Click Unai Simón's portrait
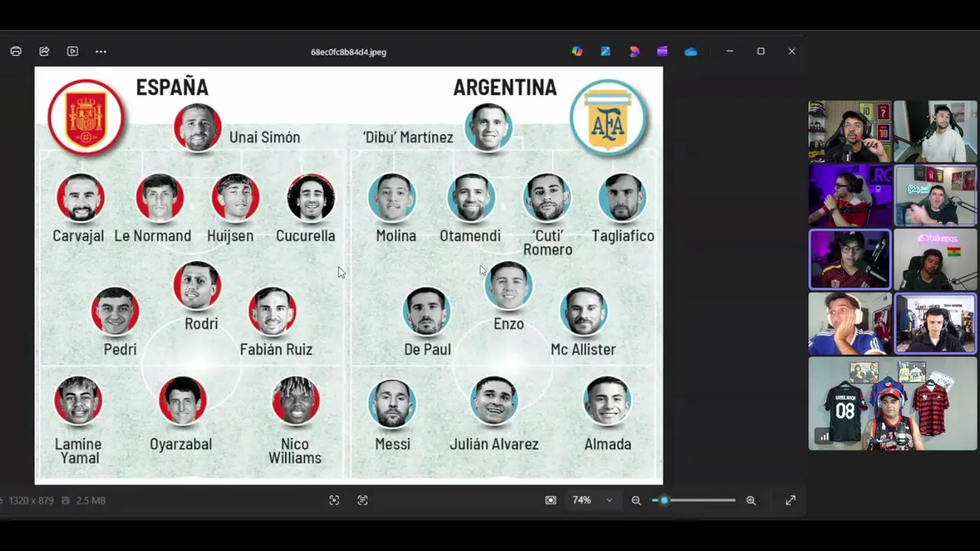Viewport: 980px width, 551px height. click(198, 127)
